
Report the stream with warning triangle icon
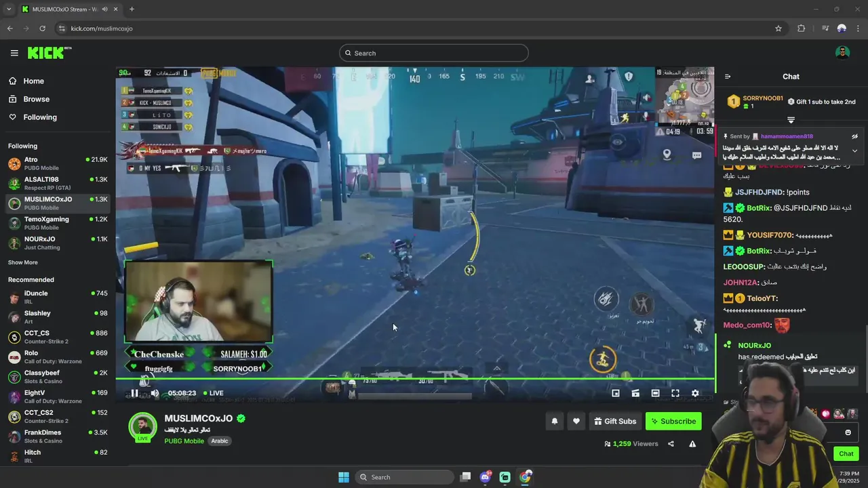pos(692,444)
